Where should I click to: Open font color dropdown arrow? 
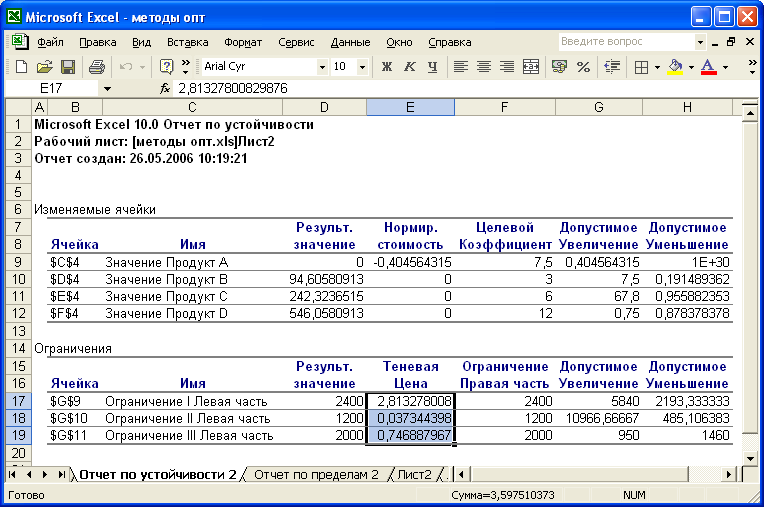(725, 67)
